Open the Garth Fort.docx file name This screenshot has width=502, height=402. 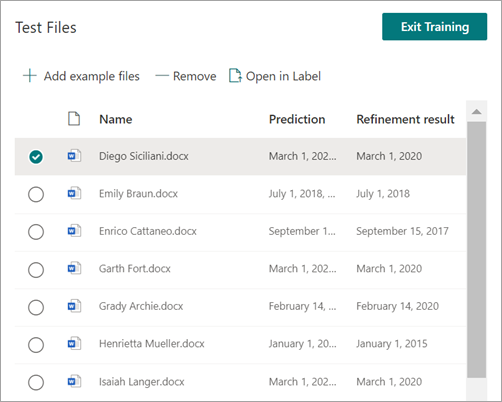tap(135, 269)
